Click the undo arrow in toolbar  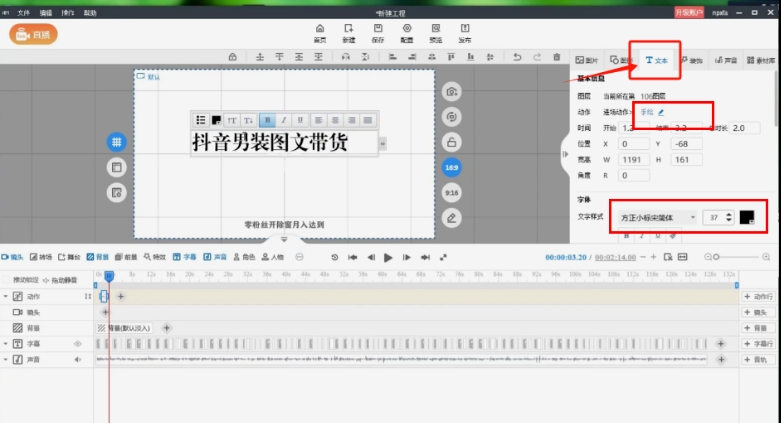(x=516, y=58)
